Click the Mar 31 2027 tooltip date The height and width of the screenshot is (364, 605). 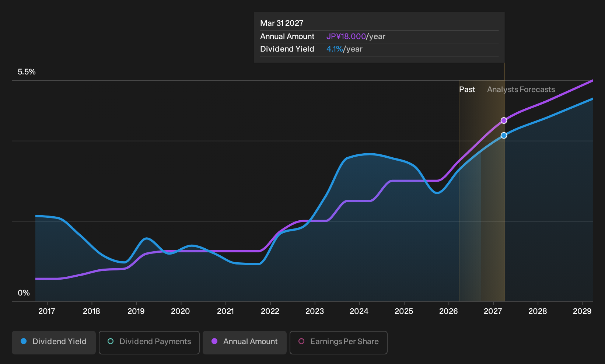pyautogui.click(x=282, y=23)
